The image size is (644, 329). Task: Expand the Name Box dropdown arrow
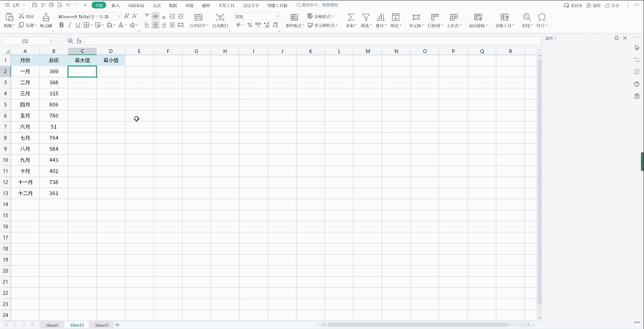(50, 41)
